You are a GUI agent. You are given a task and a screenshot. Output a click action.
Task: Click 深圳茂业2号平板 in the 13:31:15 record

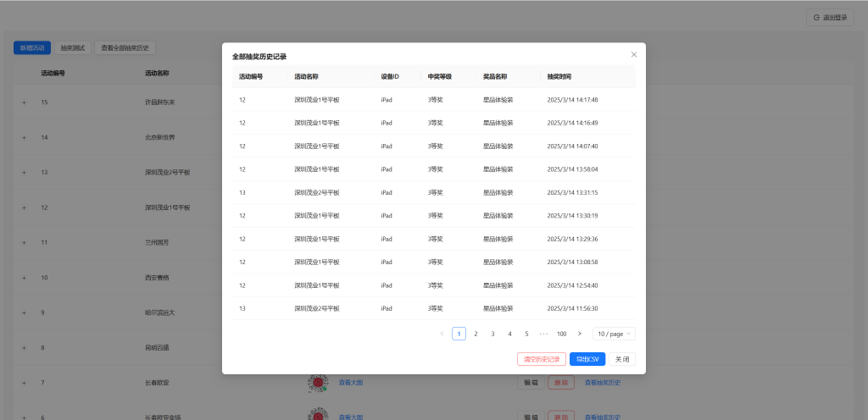coord(317,193)
